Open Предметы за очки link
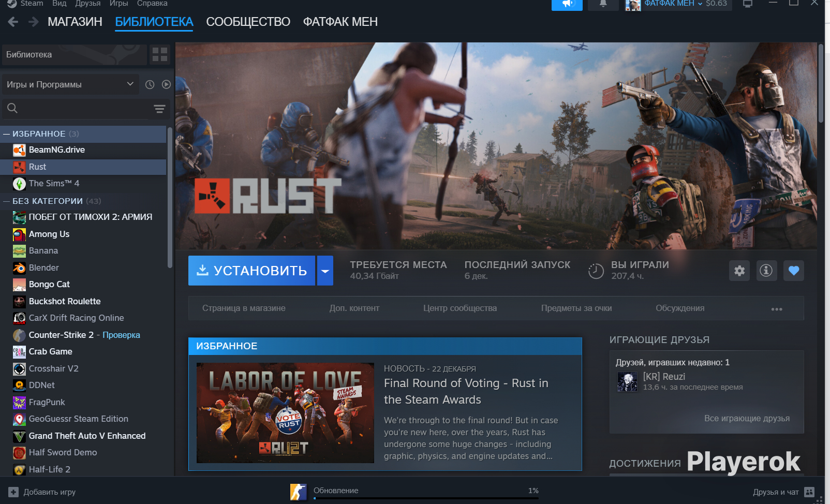Image resolution: width=830 pixels, height=504 pixels. pyautogui.click(x=576, y=308)
